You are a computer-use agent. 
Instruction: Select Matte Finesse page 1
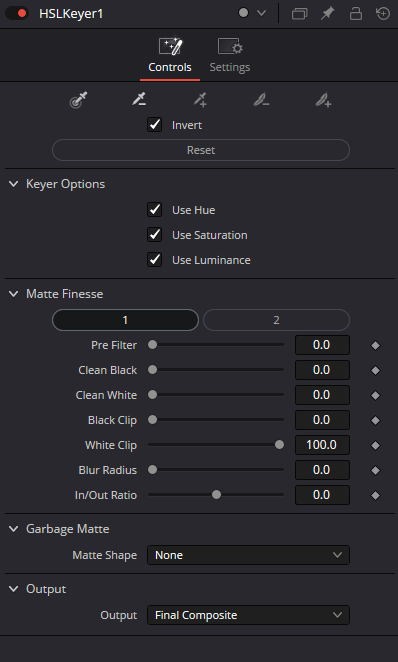[125, 320]
